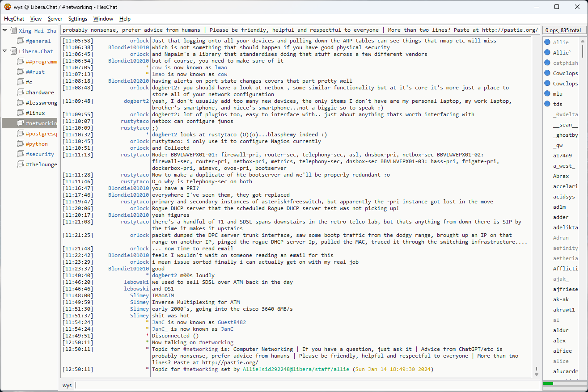Screen dimensions: 588x392
Task: Open the Window menu
Action: click(x=103, y=19)
